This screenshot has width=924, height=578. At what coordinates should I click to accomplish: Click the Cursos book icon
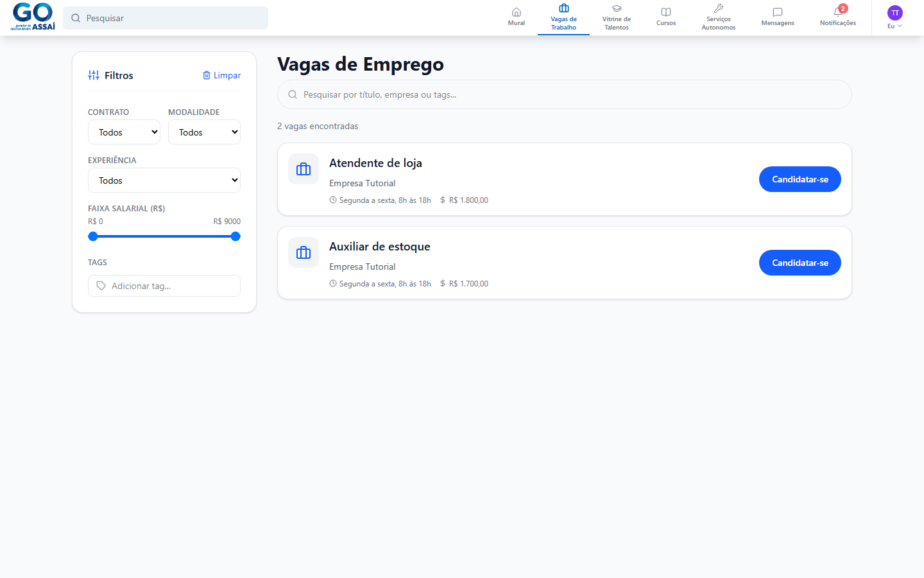pyautogui.click(x=666, y=12)
